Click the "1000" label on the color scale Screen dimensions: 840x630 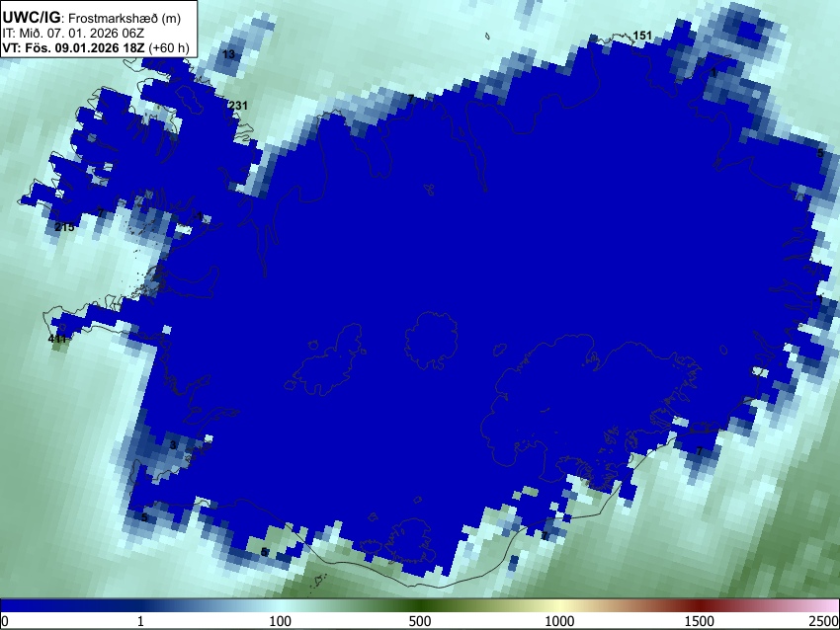point(559,621)
